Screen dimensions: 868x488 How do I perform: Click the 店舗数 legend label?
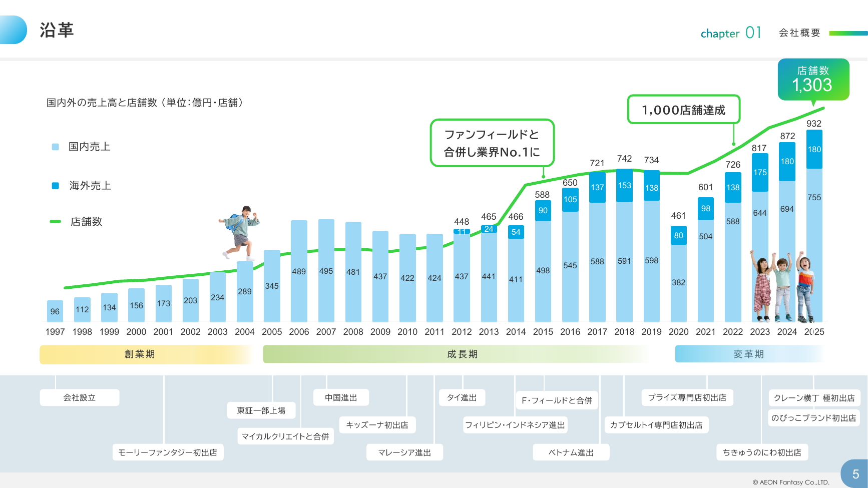pyautogui.click(x=86, y=221)
